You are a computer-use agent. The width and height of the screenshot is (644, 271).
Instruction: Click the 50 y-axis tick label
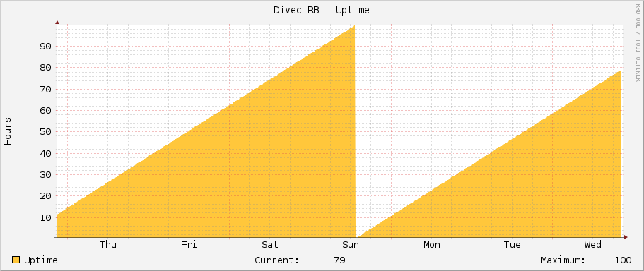click(x=45, y=132)
